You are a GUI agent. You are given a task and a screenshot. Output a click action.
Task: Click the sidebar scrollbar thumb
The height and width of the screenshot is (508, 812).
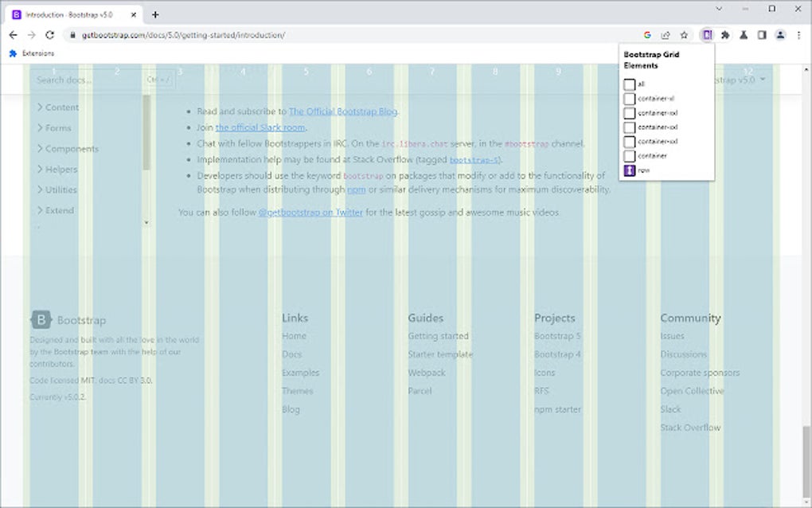tap(146, 132)
